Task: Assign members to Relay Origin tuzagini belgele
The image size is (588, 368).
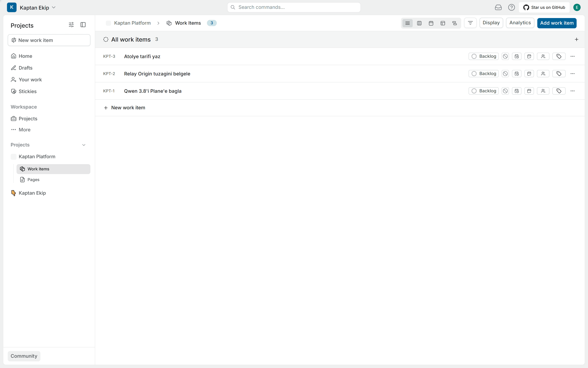Action: 543,73
